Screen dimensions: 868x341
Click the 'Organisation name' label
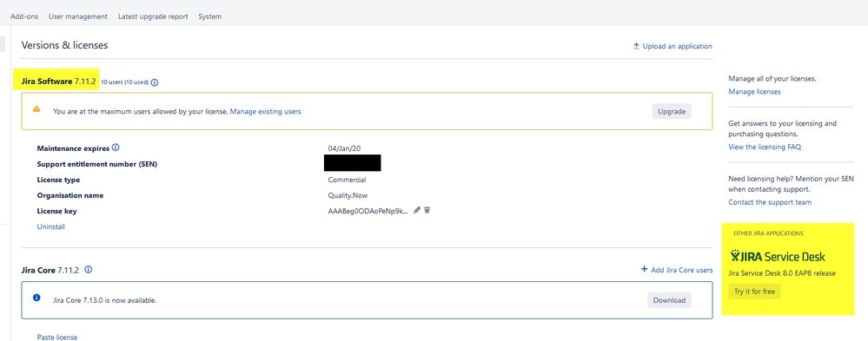pos(70,195)
